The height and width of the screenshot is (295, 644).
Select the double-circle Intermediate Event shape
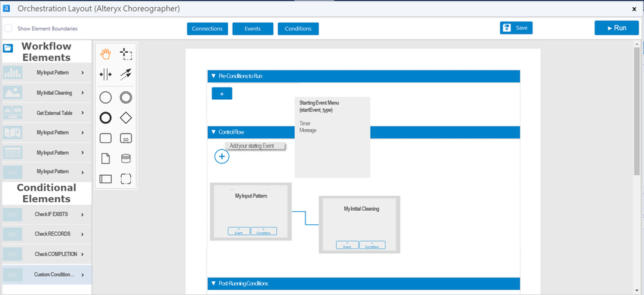click(x=126, y=98)
